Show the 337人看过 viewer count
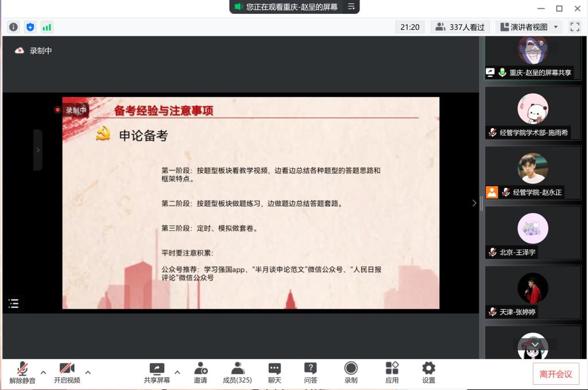The image size is (588, 390). coord(460,27)
